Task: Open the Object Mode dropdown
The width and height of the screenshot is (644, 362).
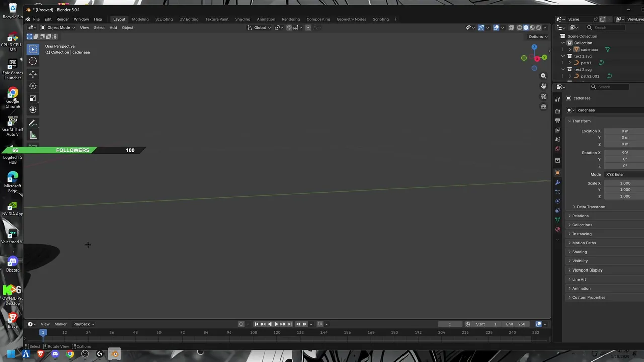Action: coord(58,28)
